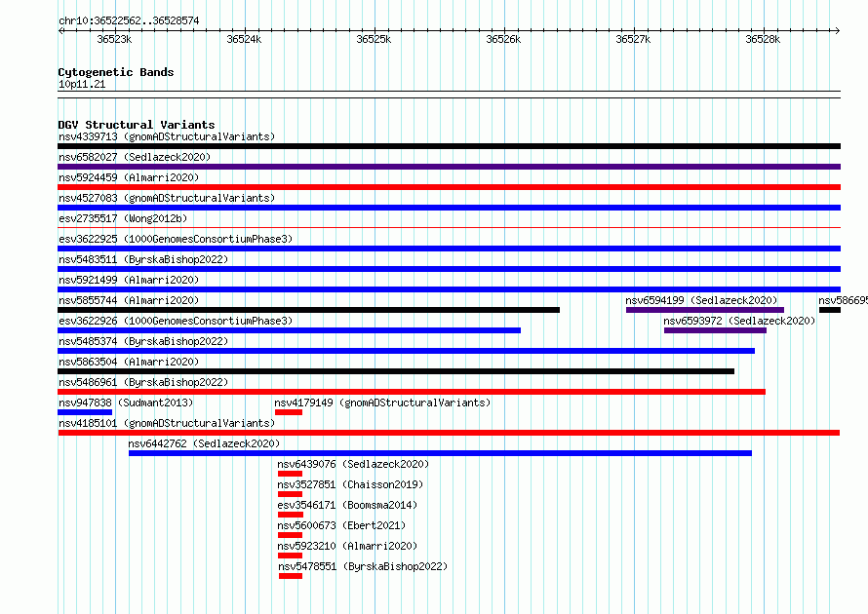The width and height of the screenshot is (868, 614).
Task: Select the nsv6439076 Sedlazeck2020 red bar
Action: point(290,474)
